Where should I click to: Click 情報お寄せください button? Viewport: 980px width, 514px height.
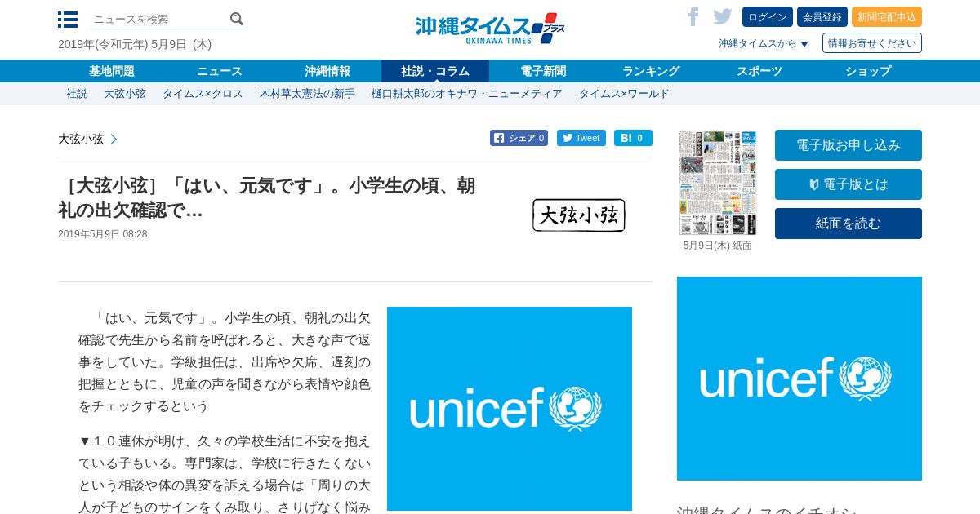click(872, 43)
